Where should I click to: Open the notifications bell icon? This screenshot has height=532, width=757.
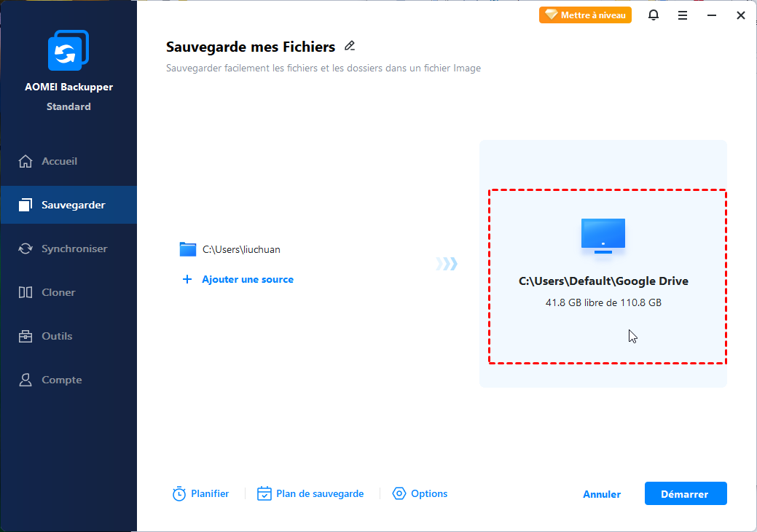[x=654, y=15]
